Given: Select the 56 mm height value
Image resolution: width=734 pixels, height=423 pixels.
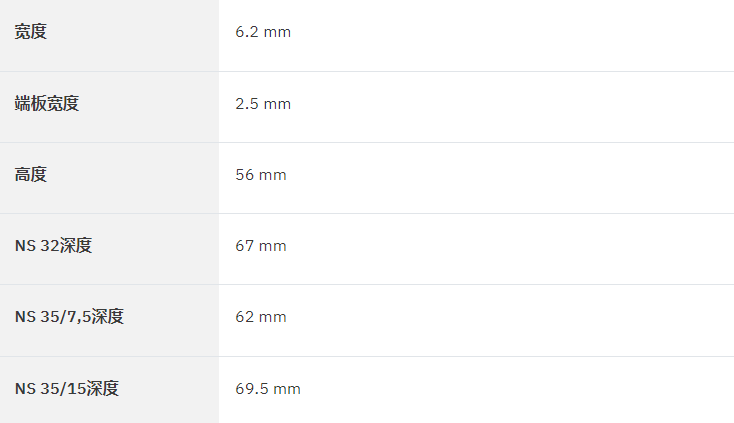Looking at the screenshot, I should 261,175.
